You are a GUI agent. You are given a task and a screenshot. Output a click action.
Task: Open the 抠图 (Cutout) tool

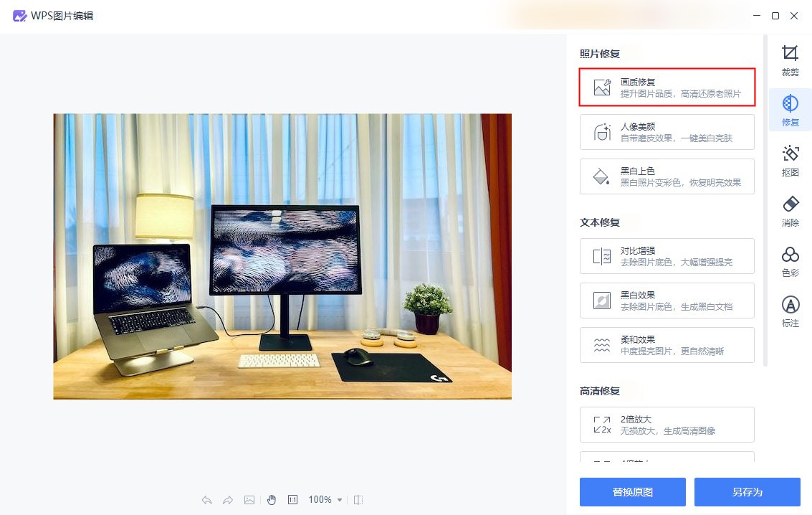pyautogui.click(x=790, y=161)
